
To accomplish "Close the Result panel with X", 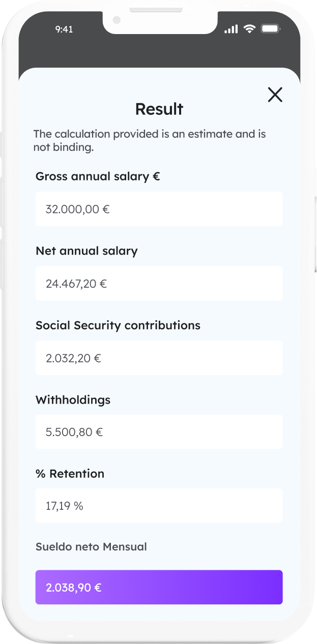I will point(275,95).
